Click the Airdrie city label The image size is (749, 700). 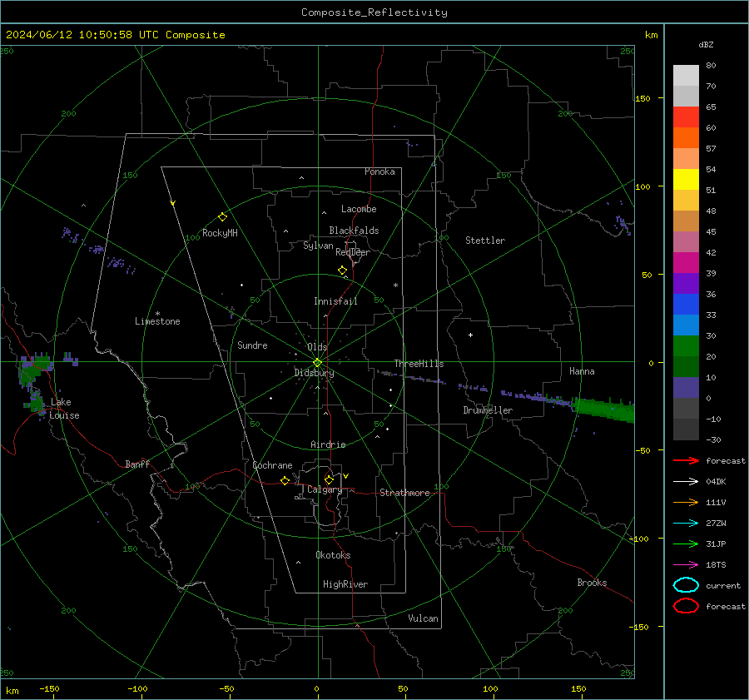point(328,444)
